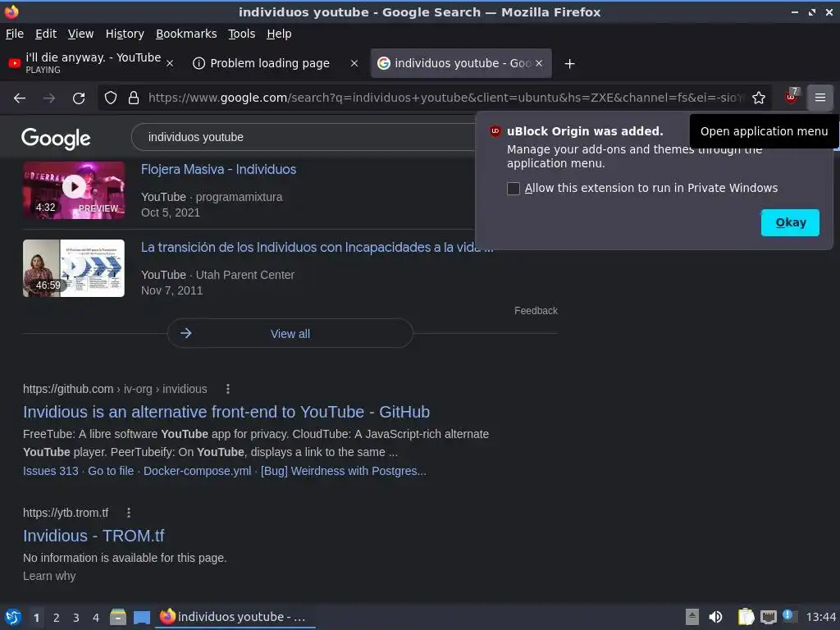
Task: Switch to Problem loading page tab
Action: (276, 63)
